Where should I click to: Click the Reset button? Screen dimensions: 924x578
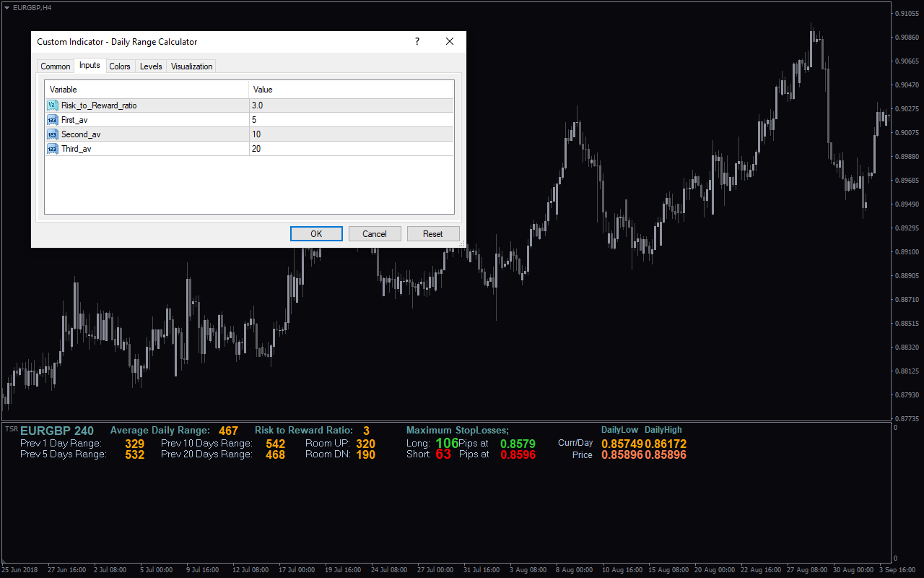tap(433, 234)
